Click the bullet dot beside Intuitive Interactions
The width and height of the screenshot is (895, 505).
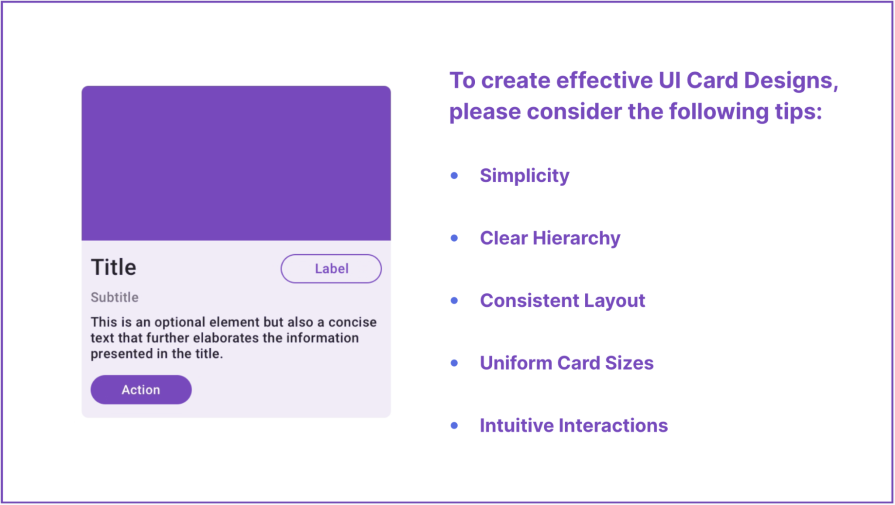(454, 425)
